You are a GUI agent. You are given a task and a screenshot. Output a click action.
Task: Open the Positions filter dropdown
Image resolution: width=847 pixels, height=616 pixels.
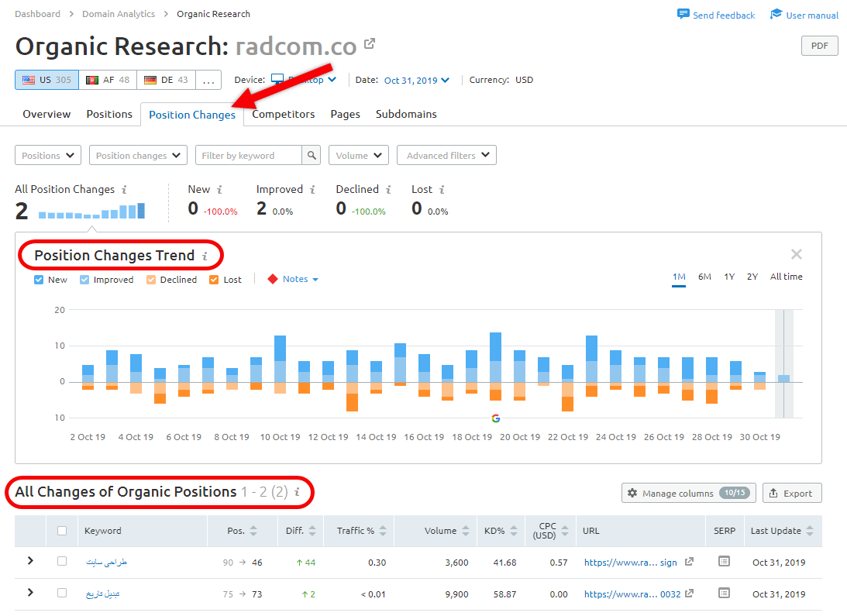click(x=48, y=156)
